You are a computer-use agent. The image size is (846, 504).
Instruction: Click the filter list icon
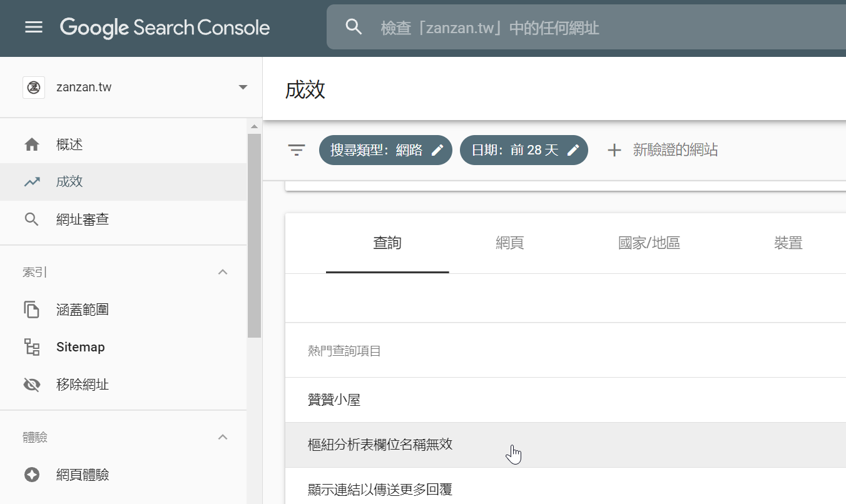click(297, 150)
